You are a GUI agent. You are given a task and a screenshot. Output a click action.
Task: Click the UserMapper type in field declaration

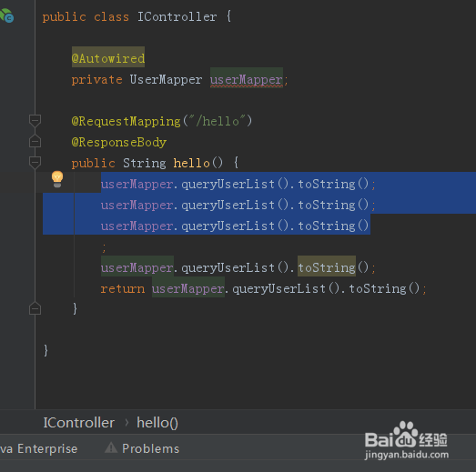[x=166, y=79]
